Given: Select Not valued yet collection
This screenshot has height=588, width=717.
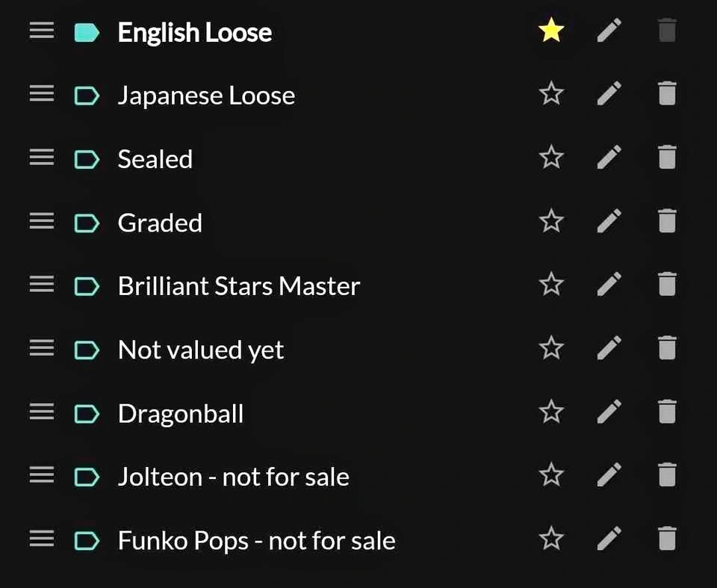Looking at the screenshot, I should point(201,350).
